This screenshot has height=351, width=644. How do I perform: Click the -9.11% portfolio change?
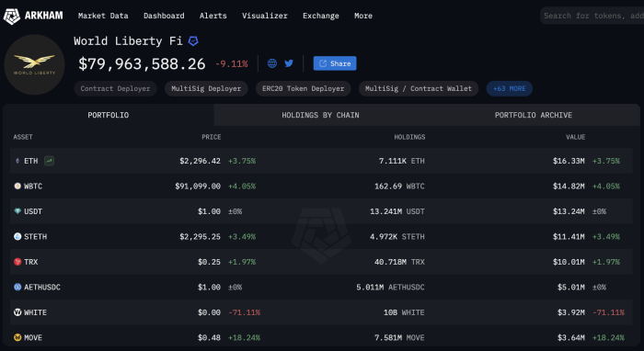point(232,64)
